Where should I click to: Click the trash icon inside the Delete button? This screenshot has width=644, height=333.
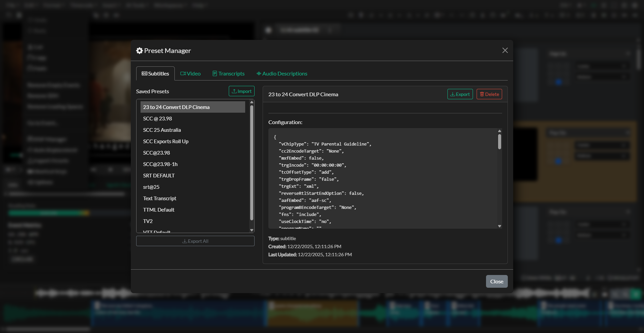click(482, 94)
